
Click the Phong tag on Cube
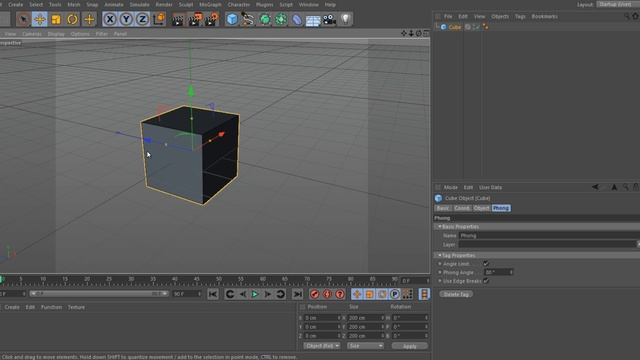click(485, 27)
